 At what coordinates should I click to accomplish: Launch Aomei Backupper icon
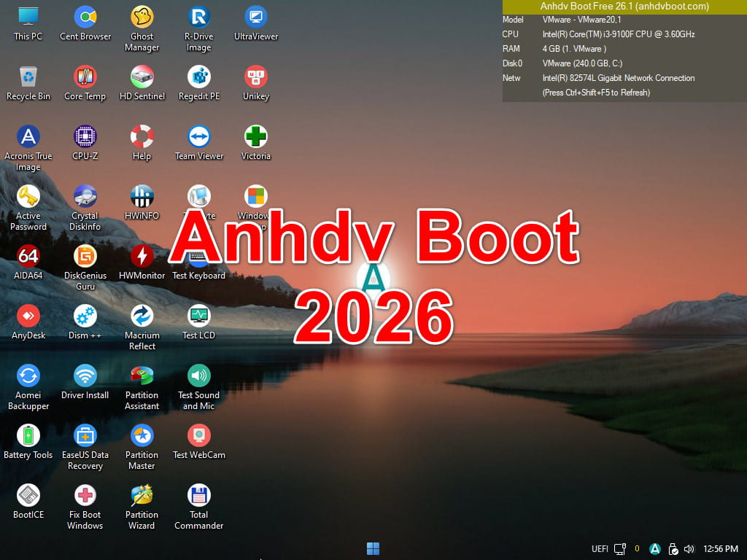click(28, 387)
